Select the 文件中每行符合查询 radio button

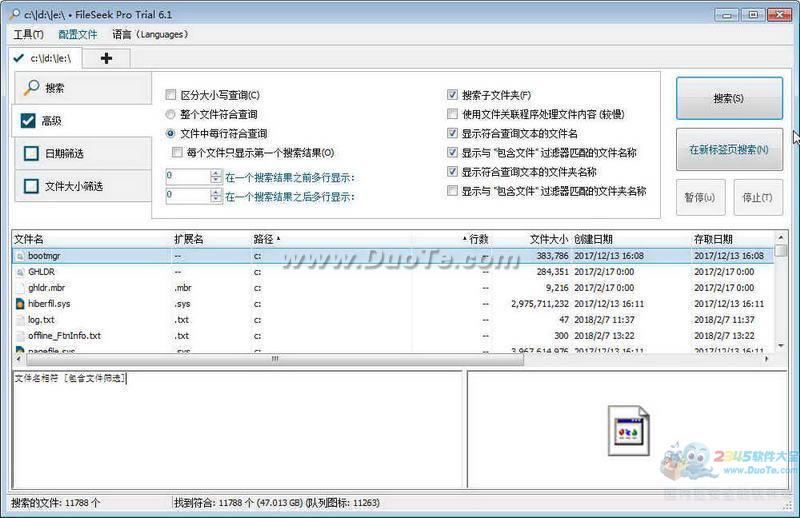170,134
